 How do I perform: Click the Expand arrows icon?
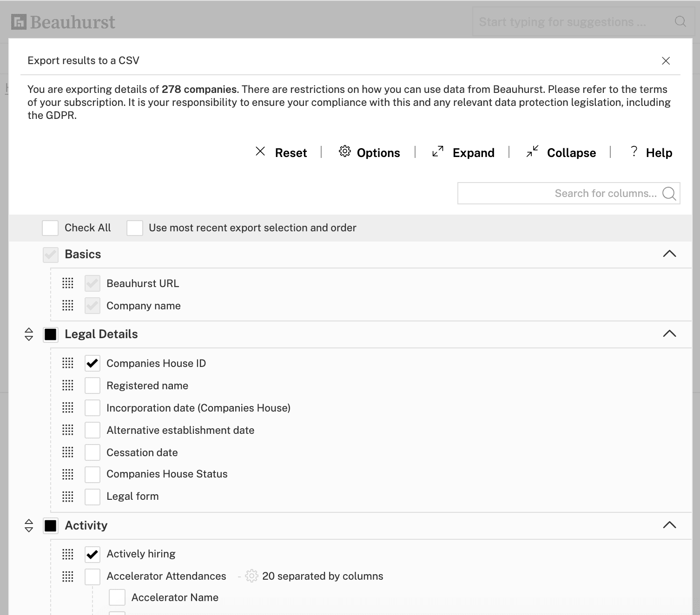coord(438,151)
